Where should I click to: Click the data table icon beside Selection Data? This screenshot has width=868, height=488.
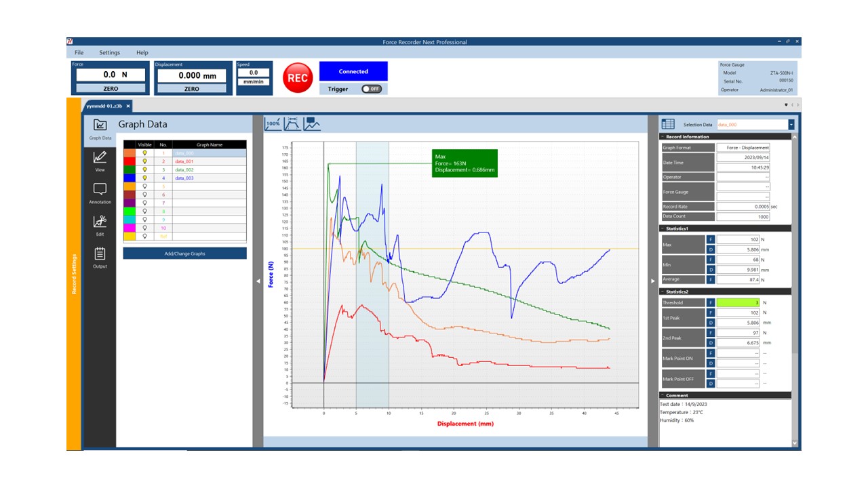(668, 124)
